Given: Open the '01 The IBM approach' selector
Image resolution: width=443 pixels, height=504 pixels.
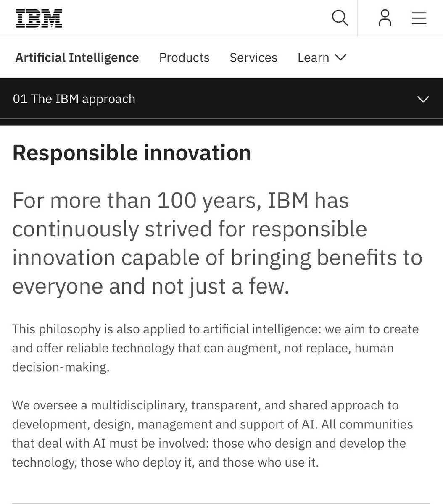Looking at the screenshot, I should 221,99.
